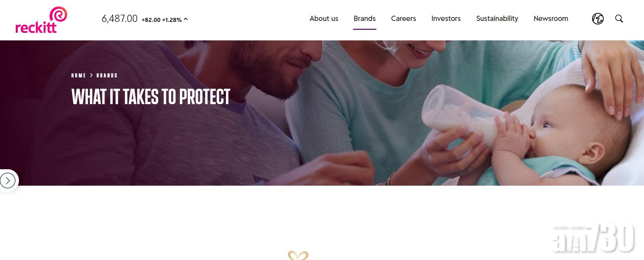This screenshot has width=644, height=260.
Task: Click the What It Takes To Protect heading
Action: (x=151, y=97)
